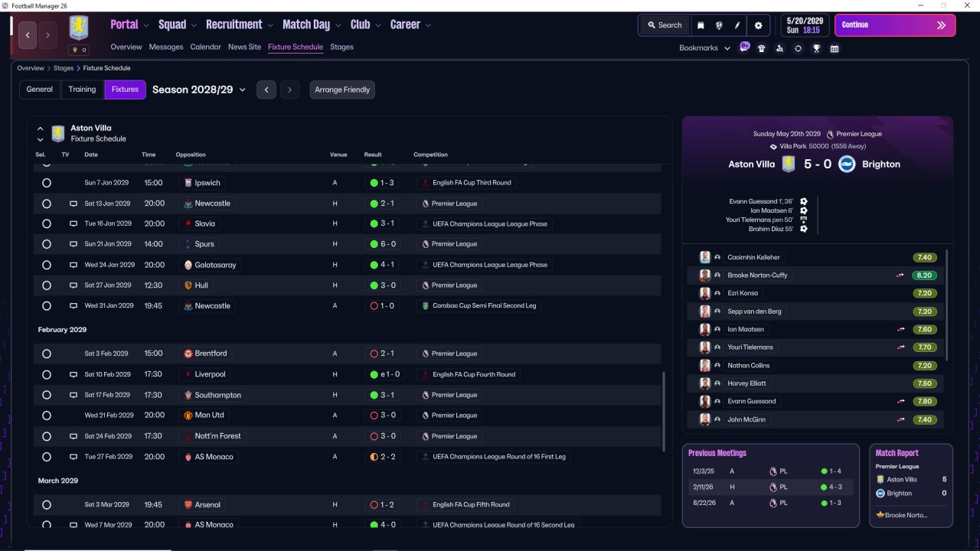The image size is (980, 551).
Task: Click TV icon on AS Monaco 27 Feb row
Action: coord(73,457)
